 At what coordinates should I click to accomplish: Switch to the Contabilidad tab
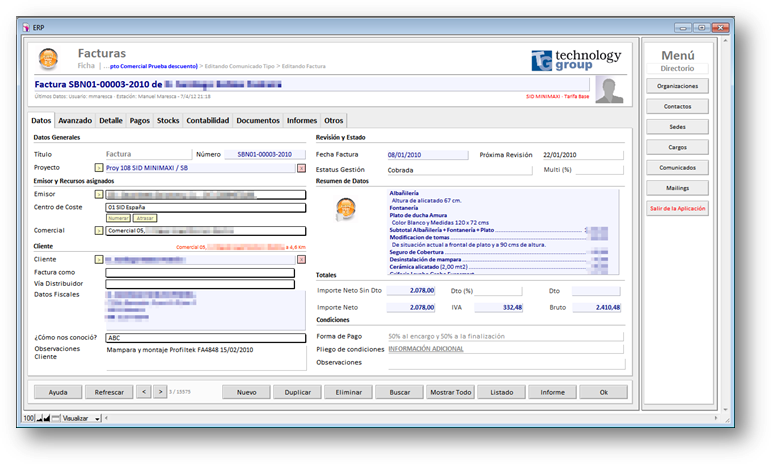[208, 120]
